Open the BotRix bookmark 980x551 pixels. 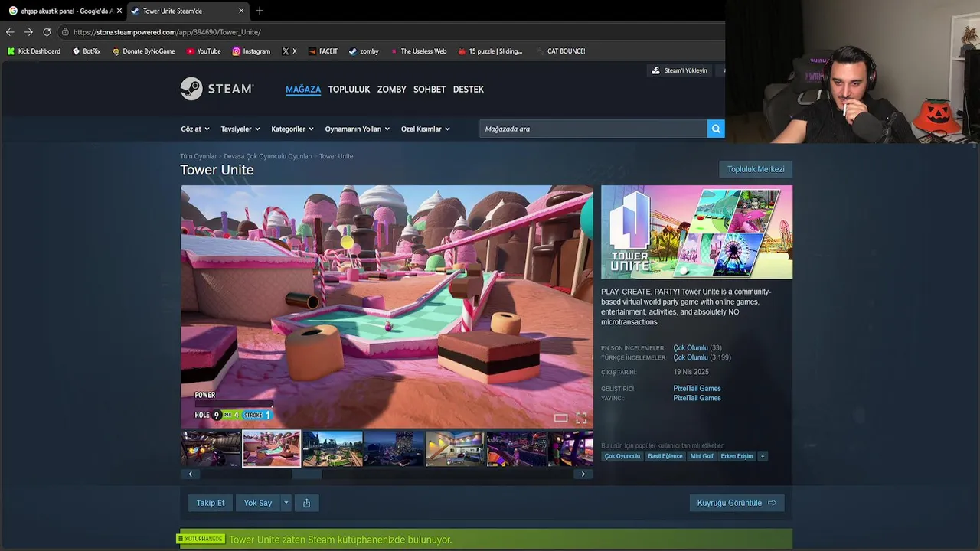click(87, 51)
